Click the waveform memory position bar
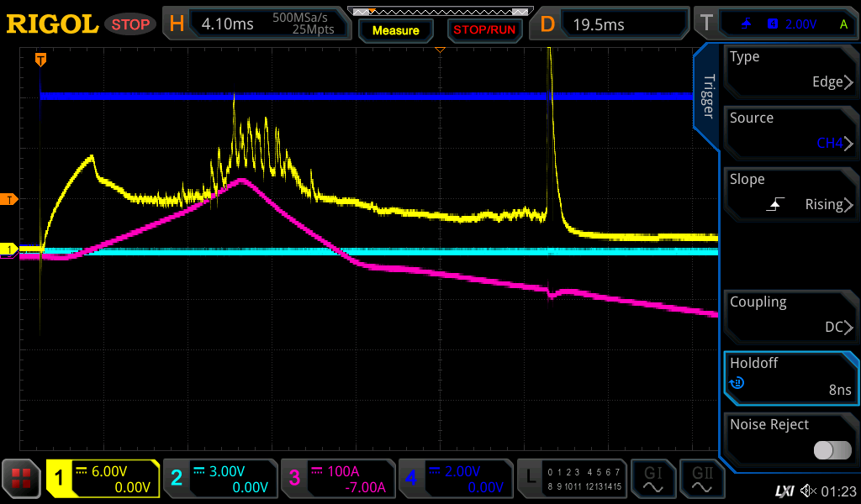 click(440, 12)
